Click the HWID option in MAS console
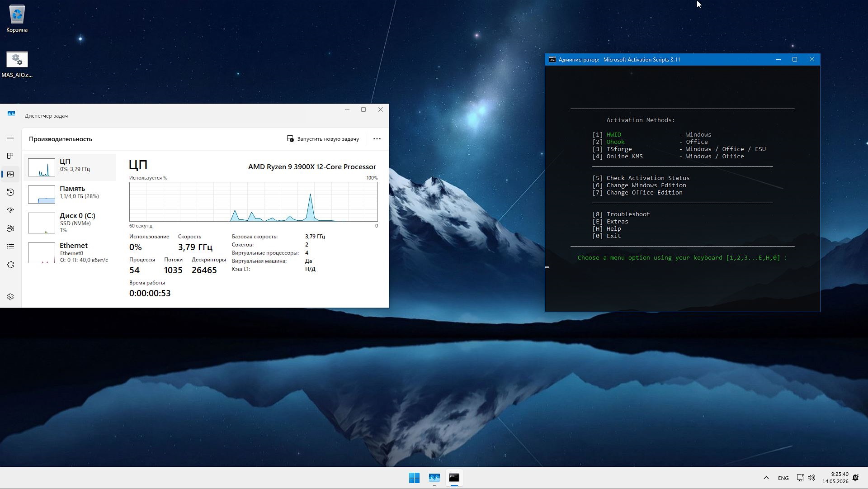Viewport: 868px width, 489px height. (x=613, y=135)
